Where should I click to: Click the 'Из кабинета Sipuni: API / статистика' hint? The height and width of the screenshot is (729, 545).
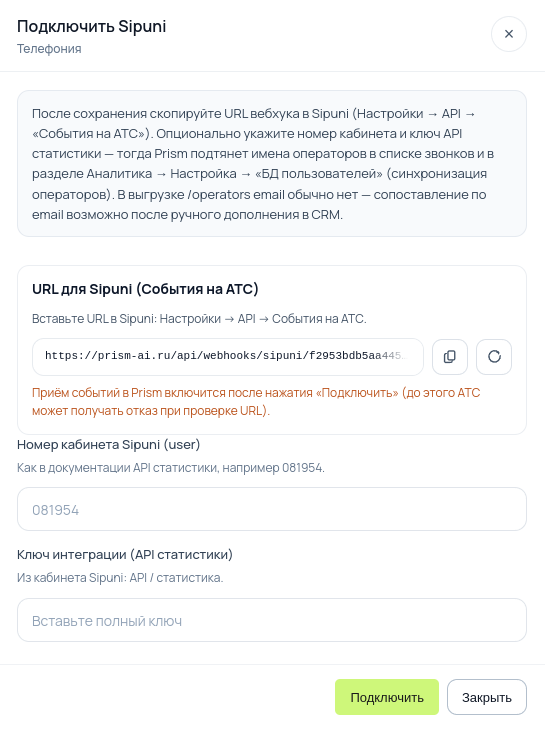click(120, 578)
